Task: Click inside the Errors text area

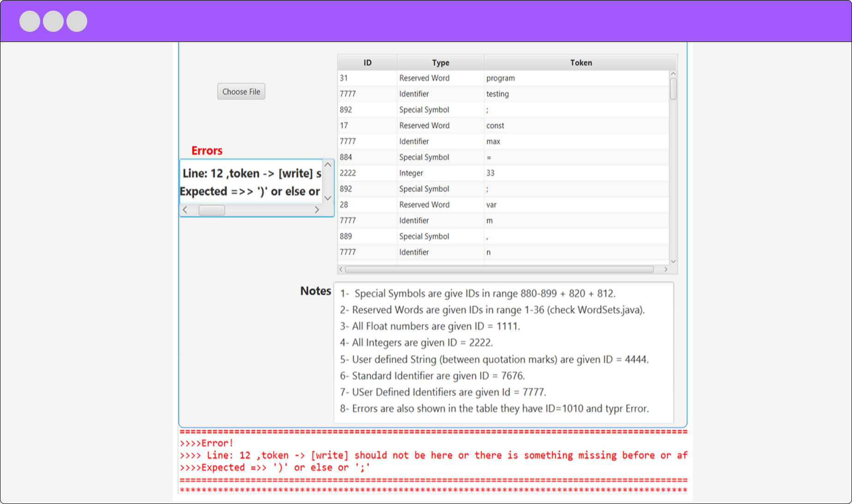Action: [251, 182]
